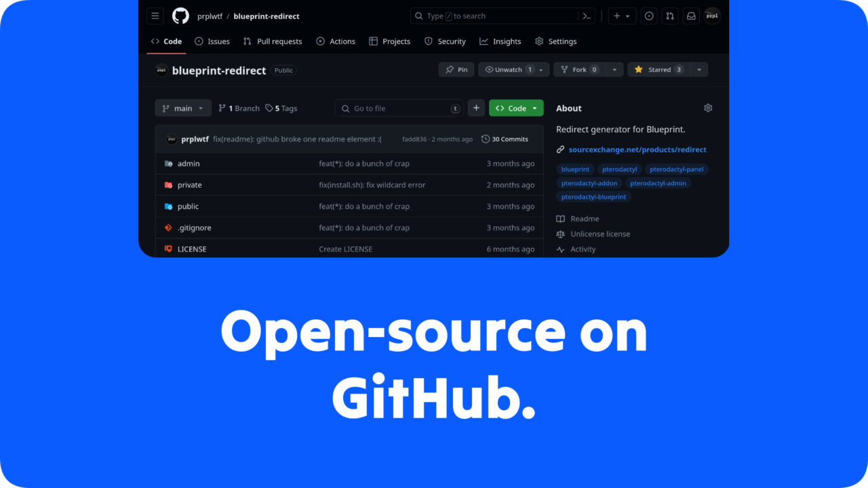
Task: Click the prplwtf commit author avatar
Action: 172,139
